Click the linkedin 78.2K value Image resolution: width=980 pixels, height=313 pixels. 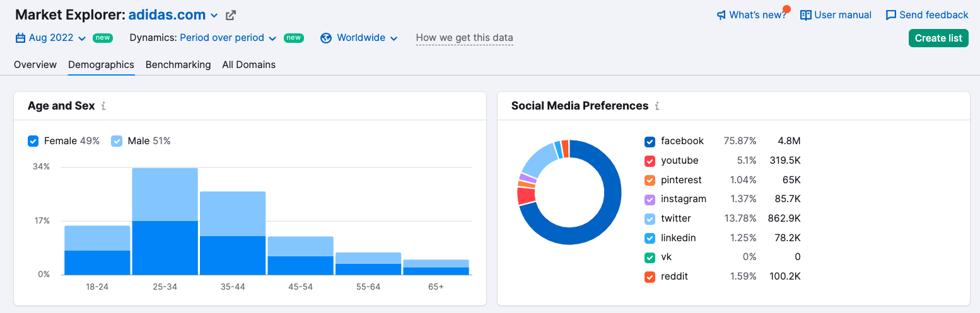(x=787, y=239)
